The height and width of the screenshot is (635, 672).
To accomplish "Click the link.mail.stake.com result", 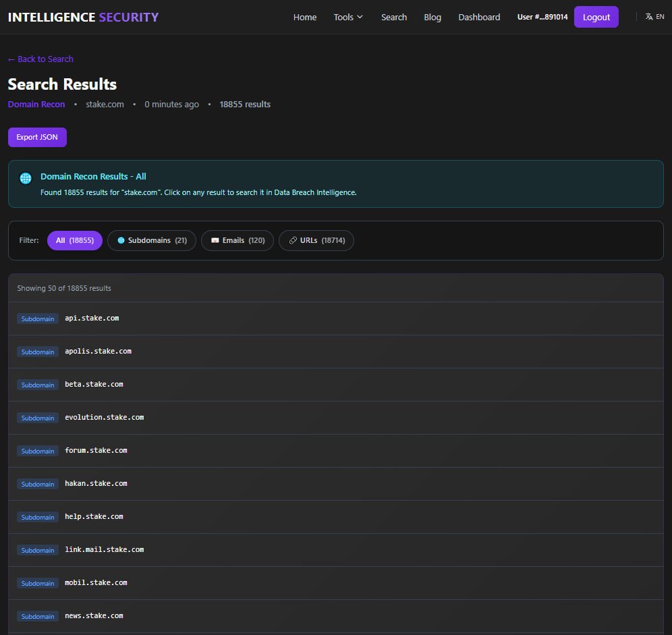I will pos(335,550).
